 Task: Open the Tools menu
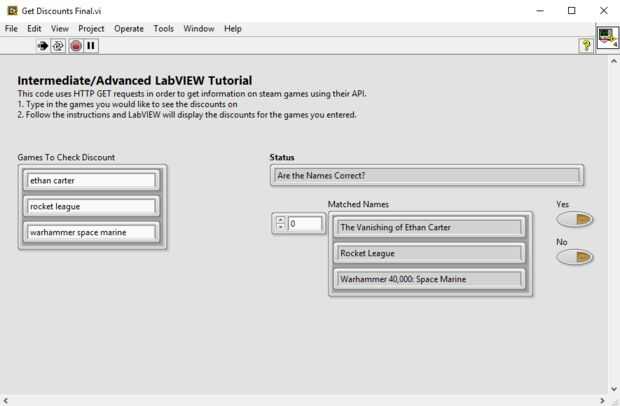click(x=164, y=29)
